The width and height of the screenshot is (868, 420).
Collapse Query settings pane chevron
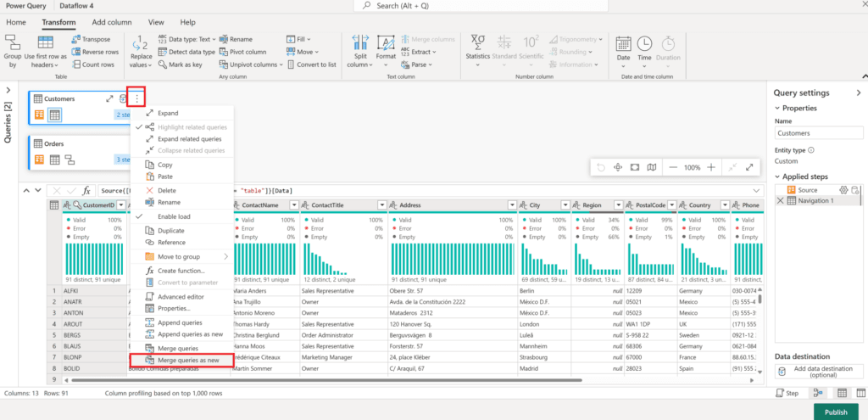[859, 93]
